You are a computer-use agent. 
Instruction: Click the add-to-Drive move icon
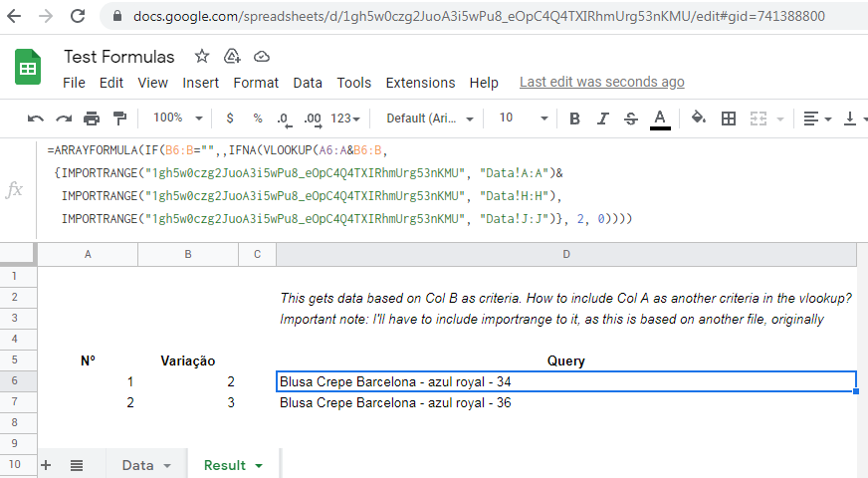point(232,56)
